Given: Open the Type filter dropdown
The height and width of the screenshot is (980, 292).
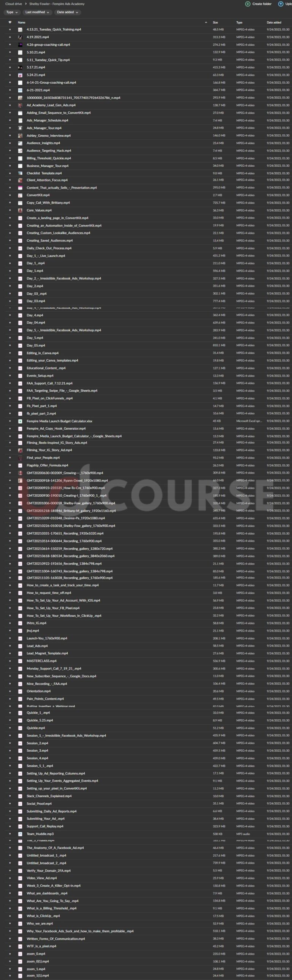Looking at the screenshot, I should tap(12, 12).
